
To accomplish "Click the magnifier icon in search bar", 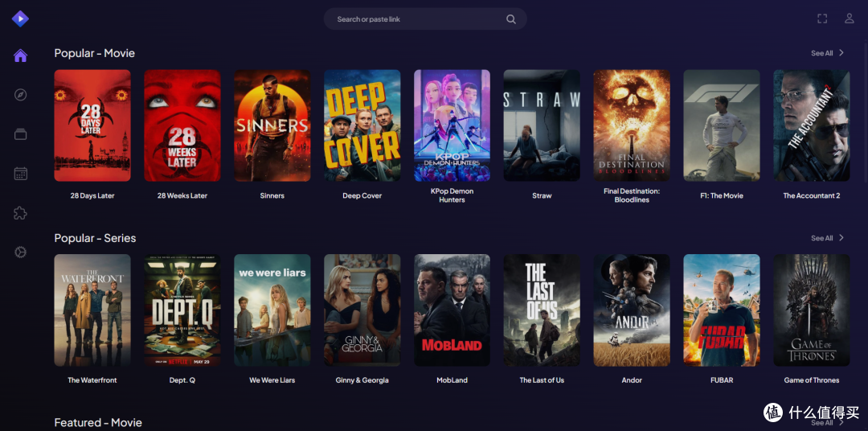I will [x=511, y=19].
